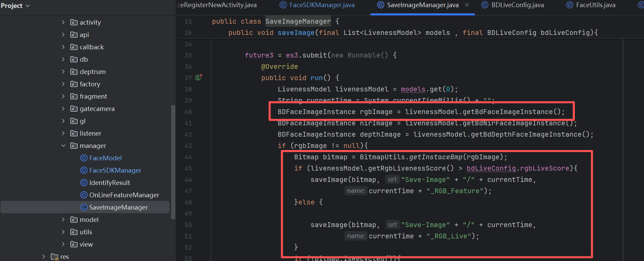Expand the callback folder
Viewport: 644px width, 261px height.
tap(63, 47)
